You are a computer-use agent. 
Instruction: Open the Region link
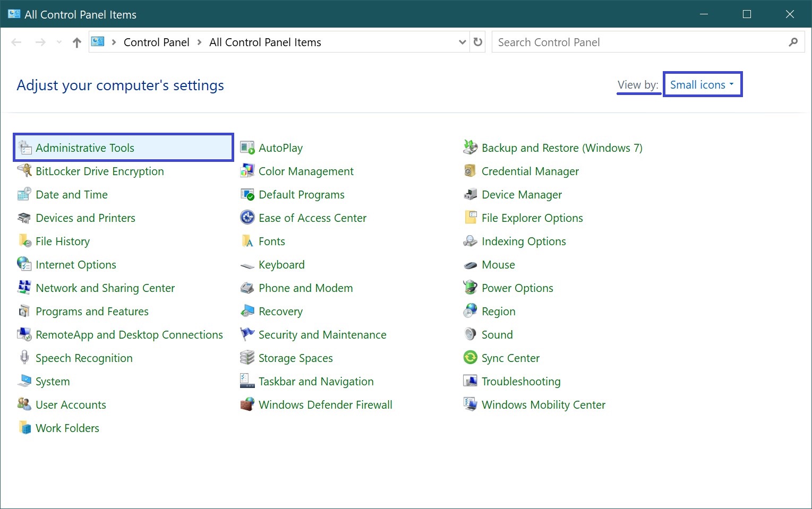tap(499, 312)
